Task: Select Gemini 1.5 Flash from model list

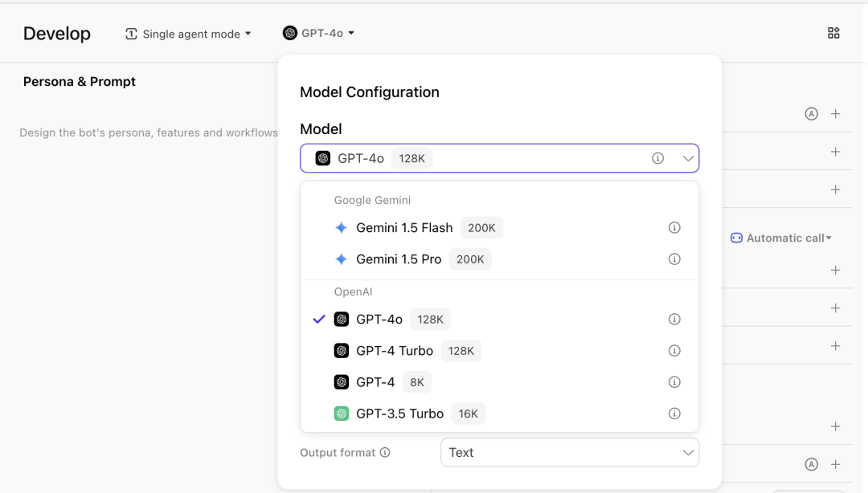Action: [x=404, y=228]
